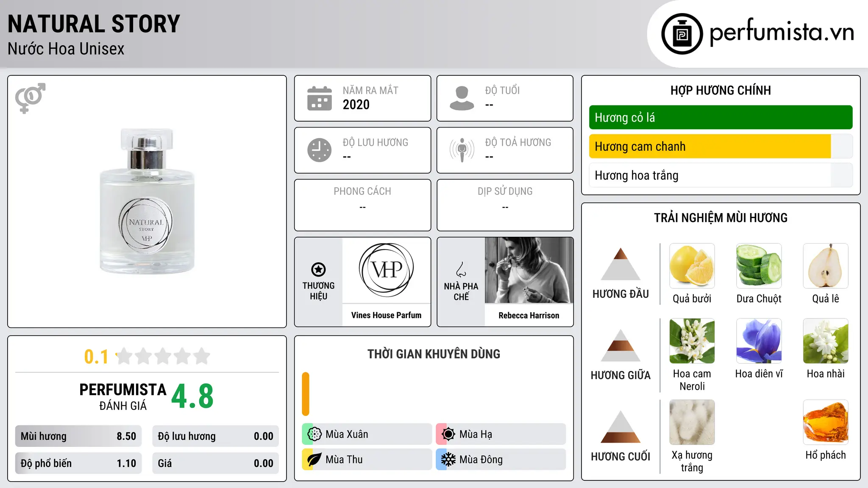Select the Mùa Hạ season row
868x488 pixels.
501,434
